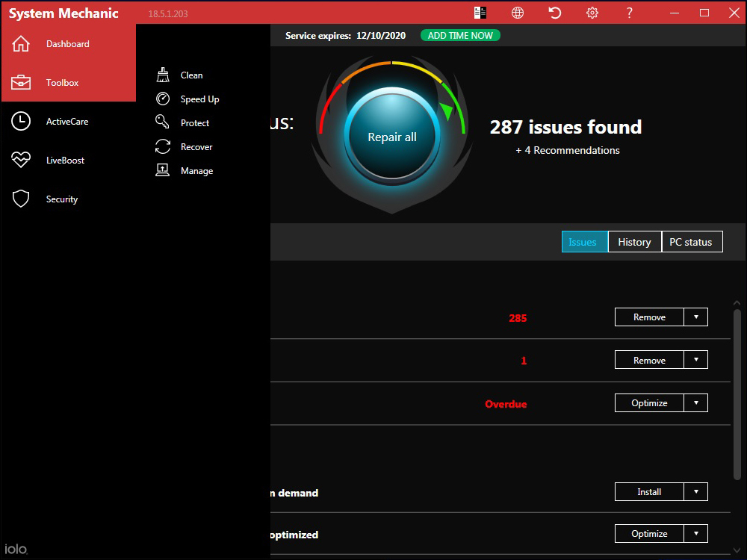Switch to the PC status tab
The image size is (747, 560).
[x=692, y=242]
